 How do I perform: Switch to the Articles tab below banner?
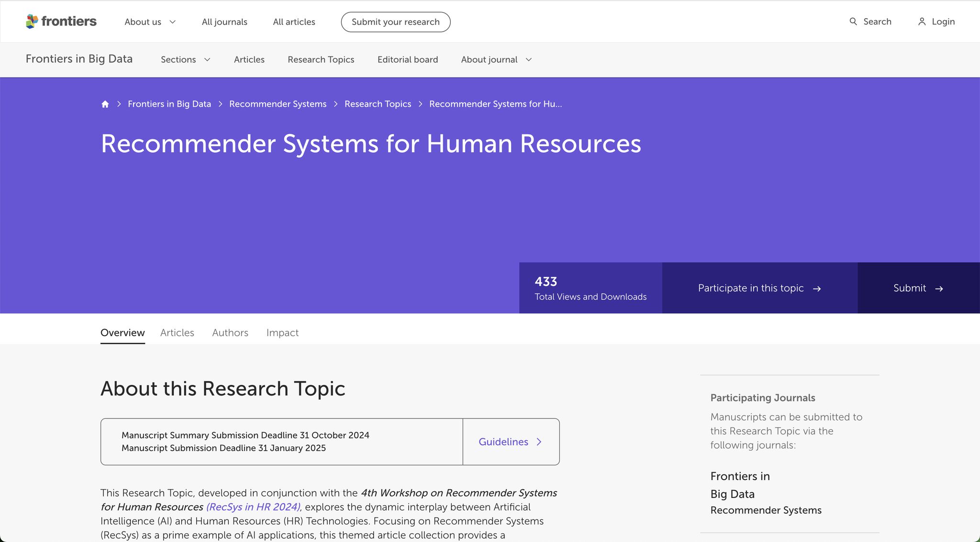pos(177,333)
